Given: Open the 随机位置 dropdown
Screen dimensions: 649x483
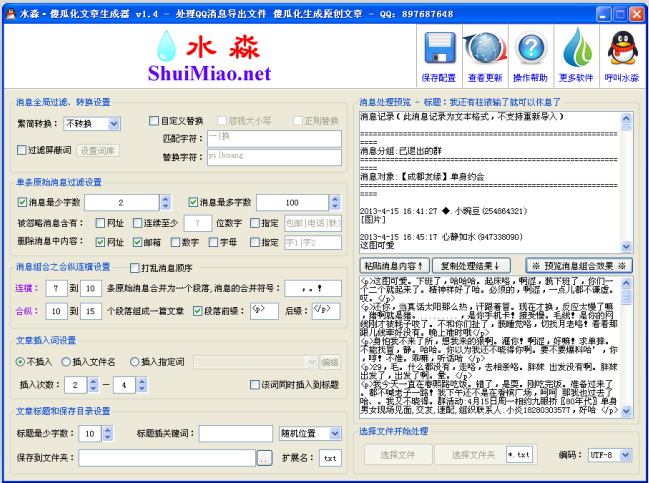Looking at the screenshot, I should [334, 433].
